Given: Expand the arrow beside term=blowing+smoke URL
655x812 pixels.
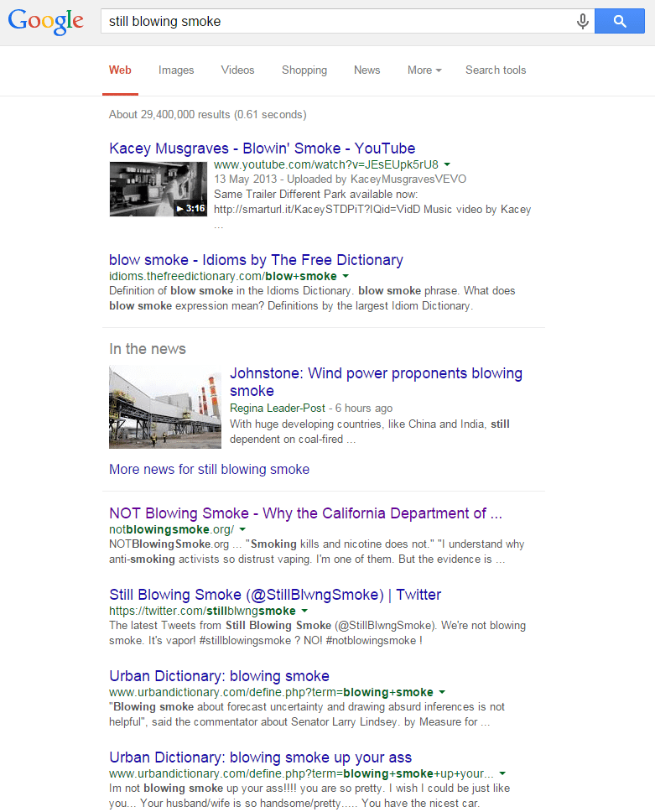Looking at the screenshot, I should [x=442, y=692].
